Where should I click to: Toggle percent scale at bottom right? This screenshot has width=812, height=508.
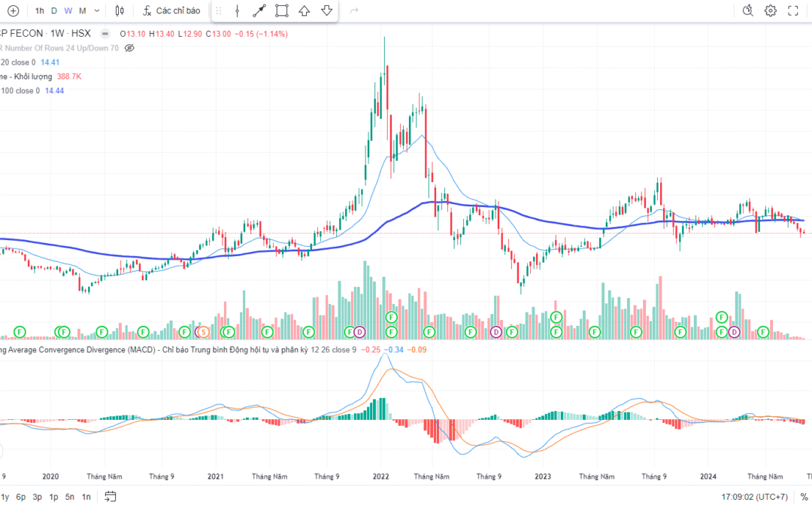click(x=804, y=497)
